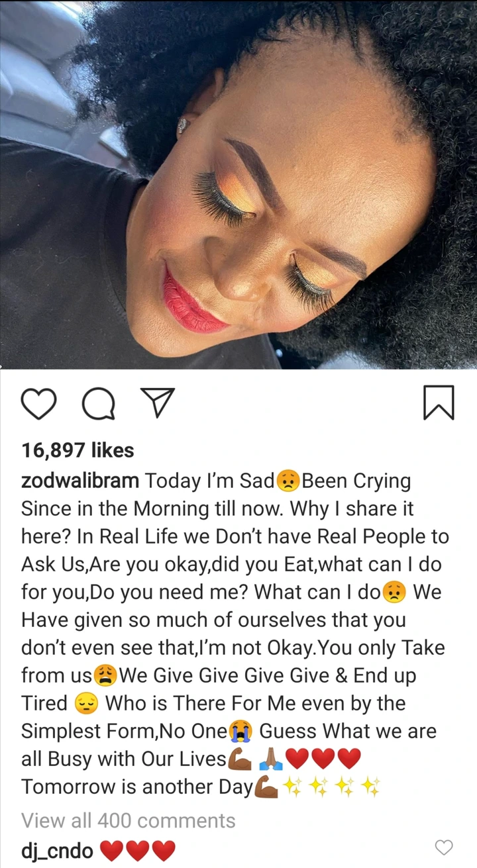Like dj_cndo's comment with small heart
Screen dimensions: 477x868
[443, 847]
